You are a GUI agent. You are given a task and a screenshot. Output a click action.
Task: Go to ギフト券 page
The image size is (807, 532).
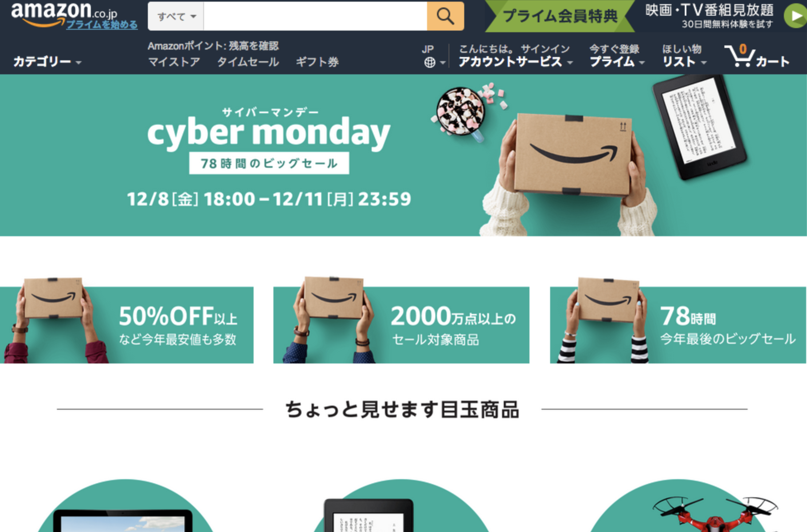(317, 62)
